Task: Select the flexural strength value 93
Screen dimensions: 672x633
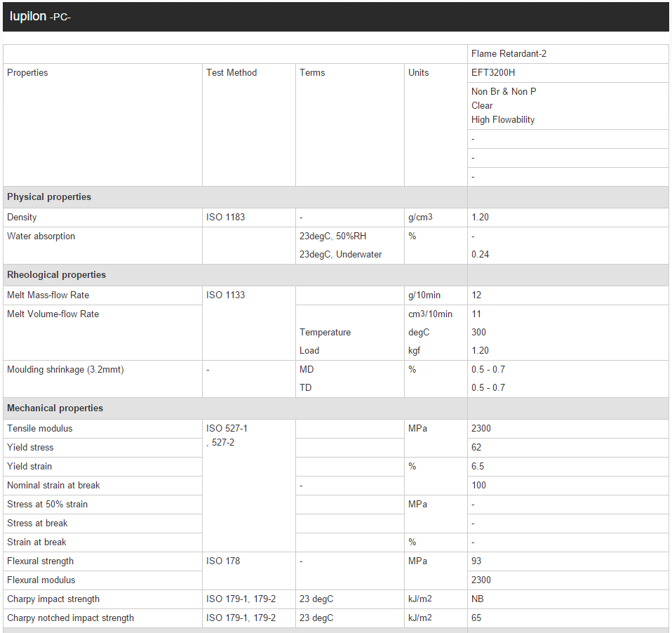Action: tap(476, 561)
